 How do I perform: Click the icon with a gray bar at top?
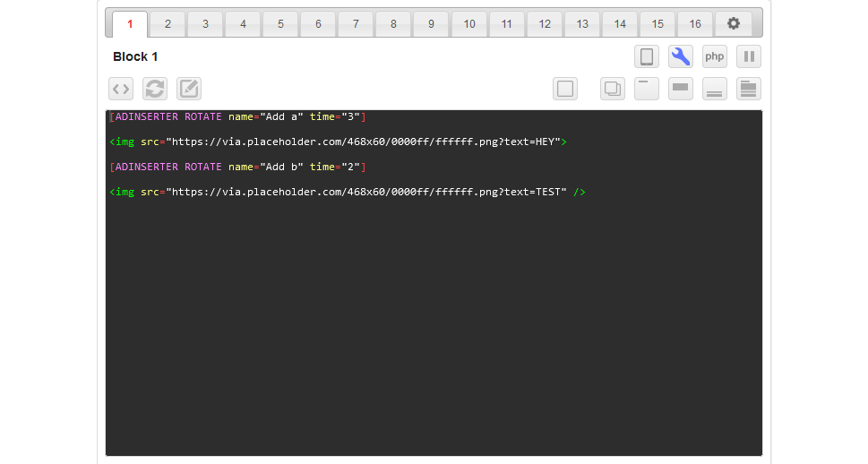681,89
